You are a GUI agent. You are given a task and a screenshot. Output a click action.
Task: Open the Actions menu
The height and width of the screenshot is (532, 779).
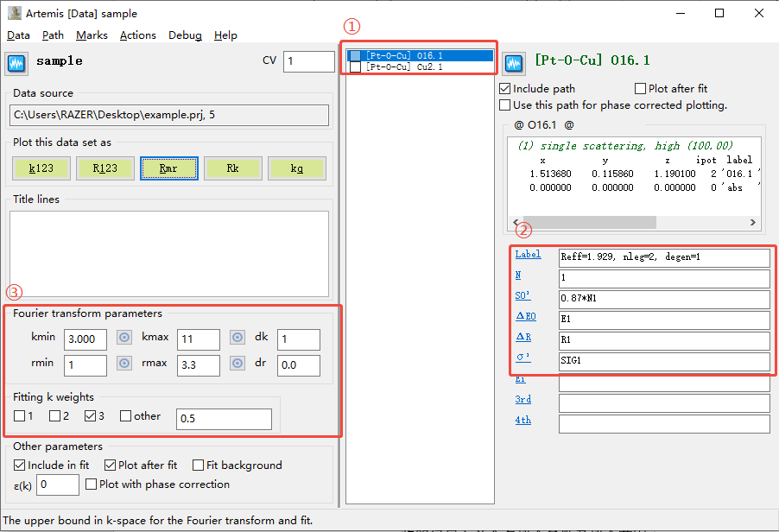tap(138, 35)
